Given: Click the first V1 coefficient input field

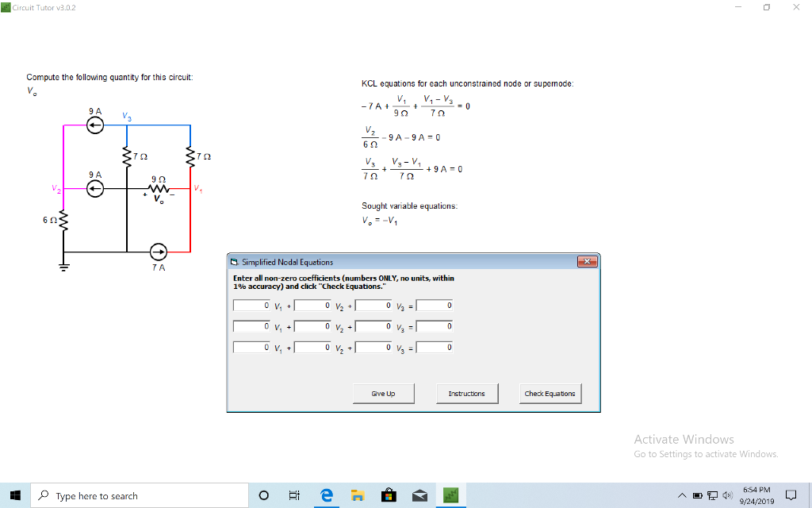Looking at the screenshot, I should [x=250, y=305].
